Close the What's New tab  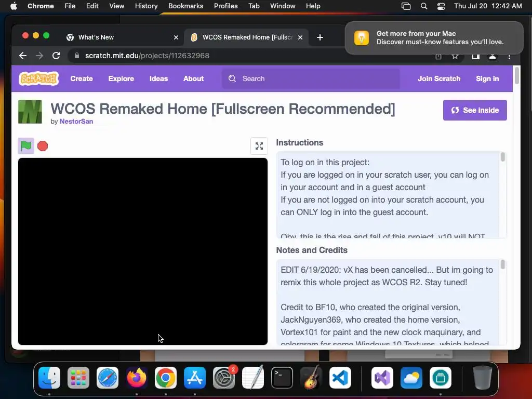176,37
